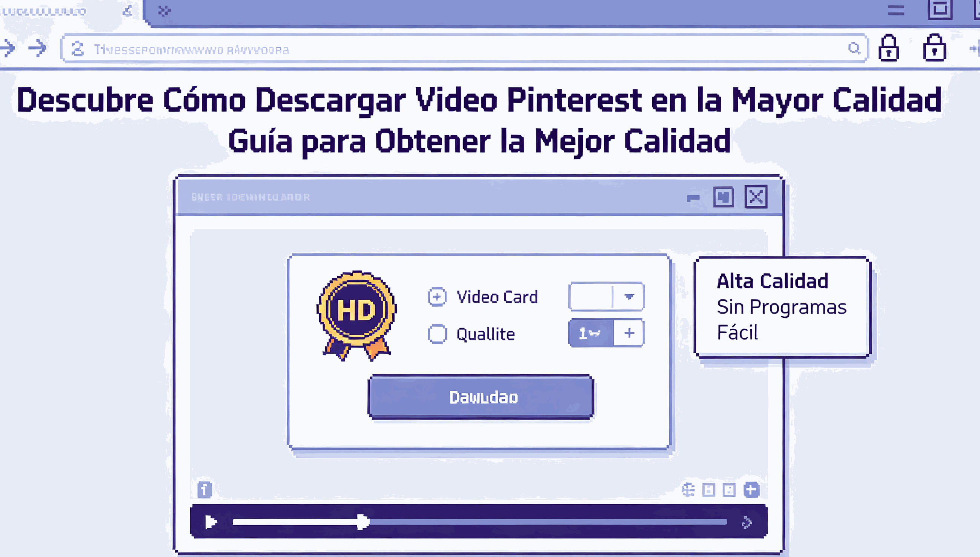Image resolution: width=980 pixels, height=557 pixels.
Task: Click the info icon above the player bar
Action: click(x=204, y=489)
